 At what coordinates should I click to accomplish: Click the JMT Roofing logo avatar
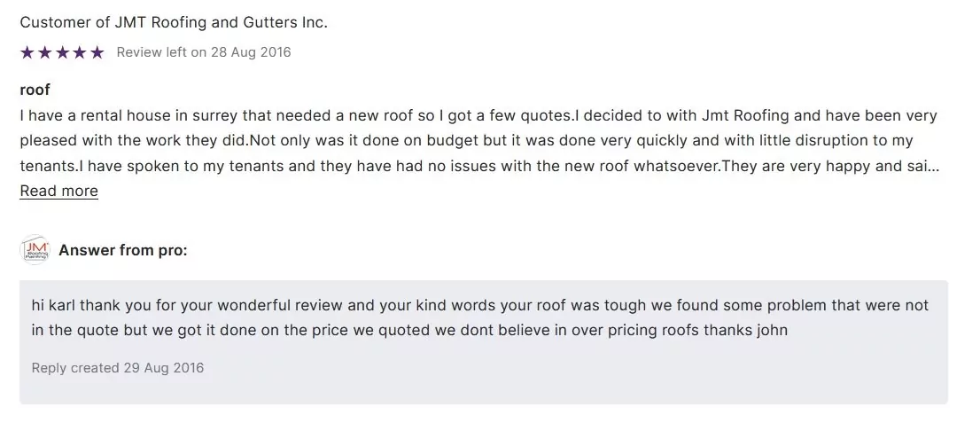coord(34,250)
